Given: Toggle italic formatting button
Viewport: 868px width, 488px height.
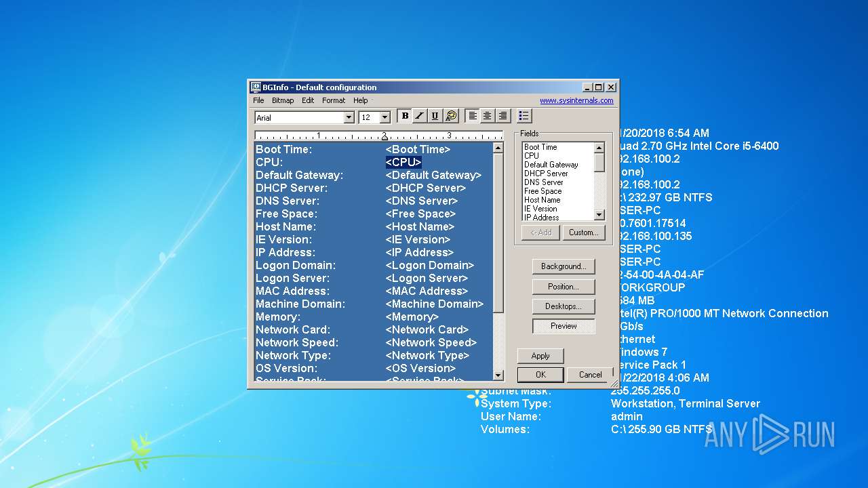Looking at the screenshot, I should 420,116.
